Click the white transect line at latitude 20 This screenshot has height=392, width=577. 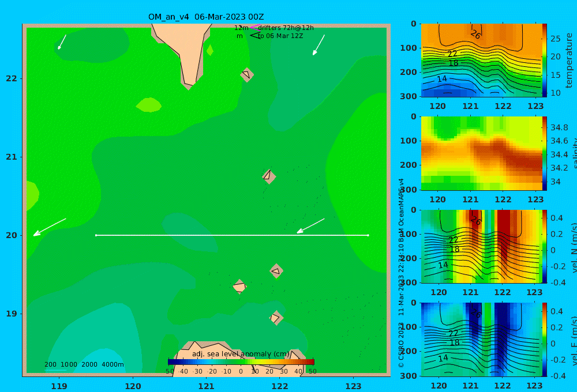pyautogui.click(x=232, y=235)
